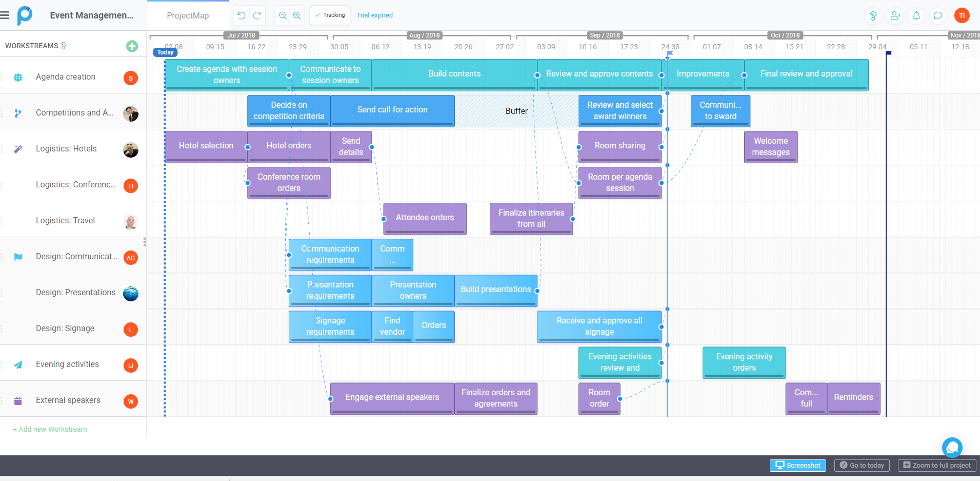Image resolution: width=980 pixels, height=481 pixels.
Task: Click Zoom to full project button
Action: pyautogui.click(x=936, y=465)
